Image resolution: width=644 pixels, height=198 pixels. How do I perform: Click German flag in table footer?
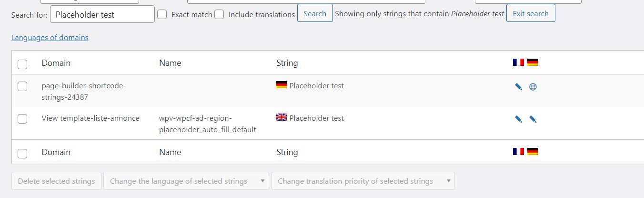click(533, 152)
